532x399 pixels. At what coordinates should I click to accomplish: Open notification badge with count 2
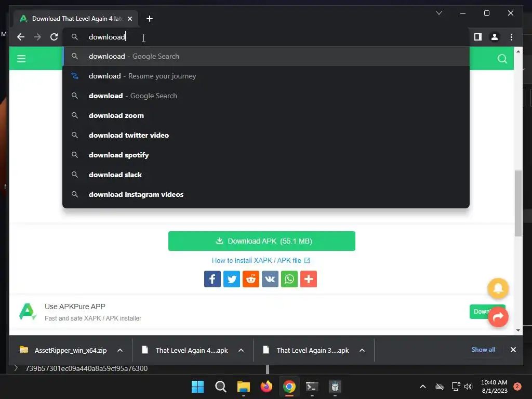point(517,387)
